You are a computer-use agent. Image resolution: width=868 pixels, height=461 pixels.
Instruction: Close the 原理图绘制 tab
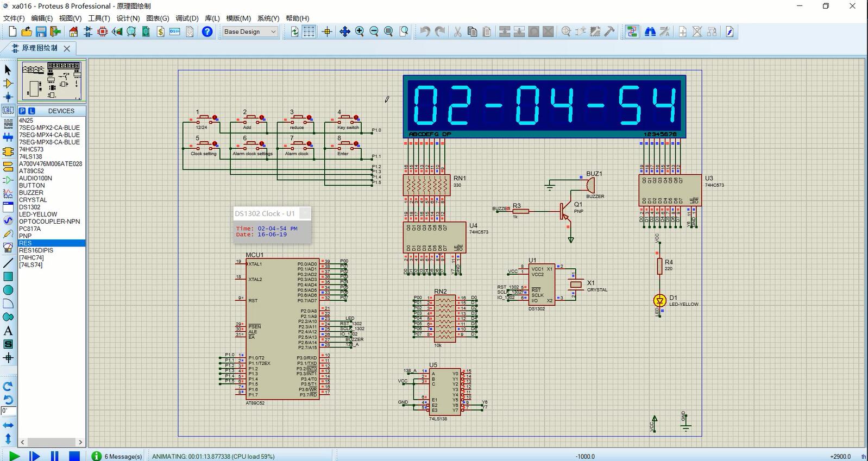pos(67,48)
